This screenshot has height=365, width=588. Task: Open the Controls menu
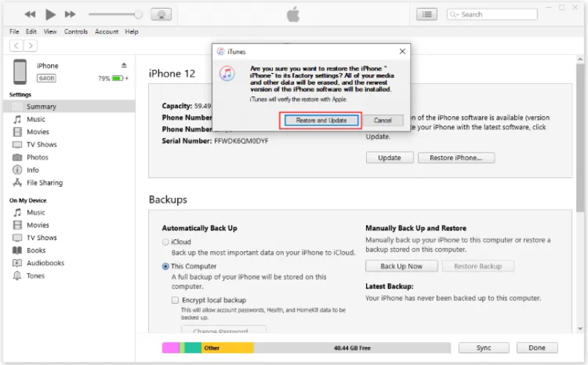click(x=76, y=31)
